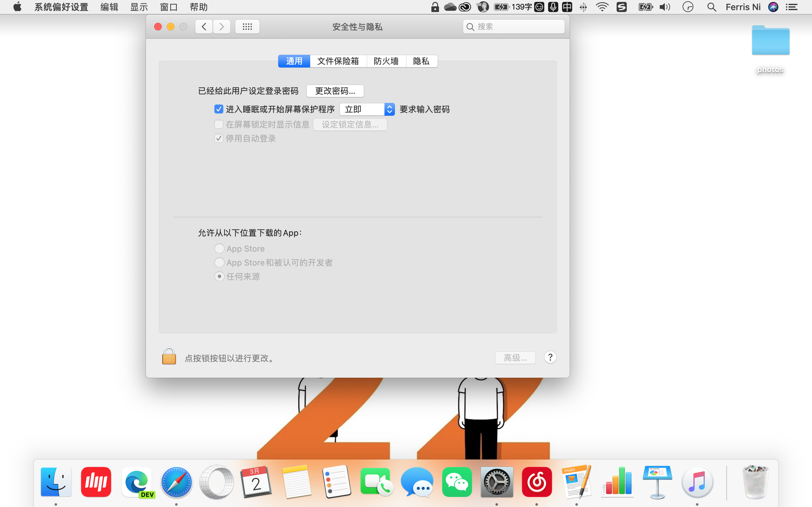Expand the 立即 password delay dropdown
812x507 pixels.
367,109
